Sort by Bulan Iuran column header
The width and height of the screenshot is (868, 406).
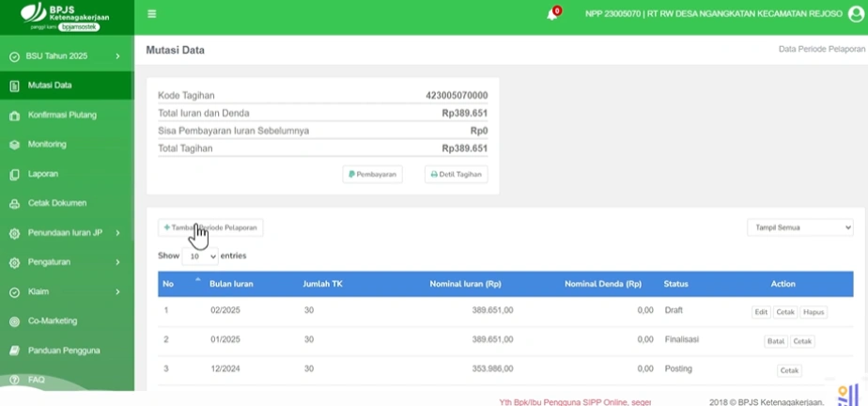click(231, 284)
